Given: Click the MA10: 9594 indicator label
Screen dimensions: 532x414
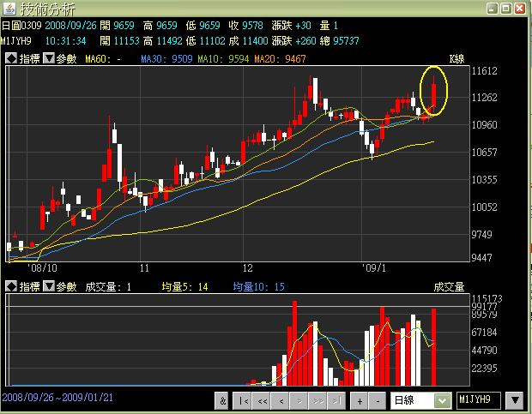Looking at the screenshot, I should pos(223,59).
